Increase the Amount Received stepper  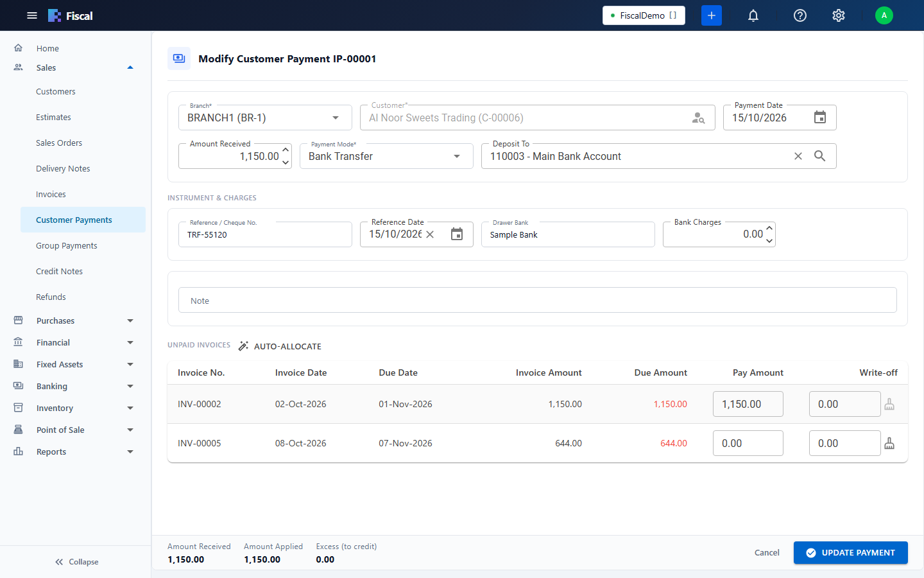(x=286, y=150)
